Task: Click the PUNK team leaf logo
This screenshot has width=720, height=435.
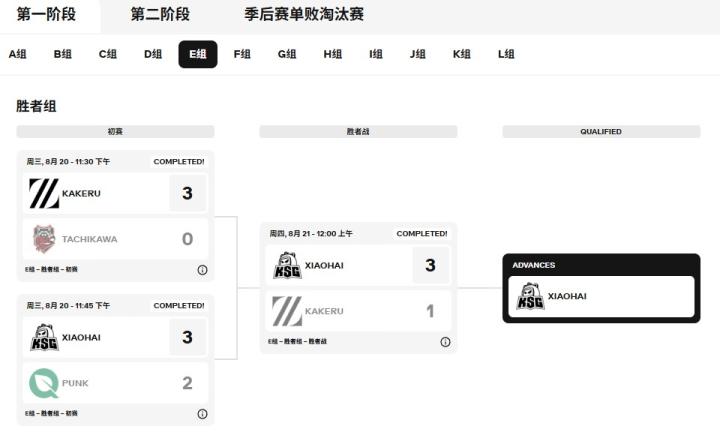Action: click(x=44, y=383)
